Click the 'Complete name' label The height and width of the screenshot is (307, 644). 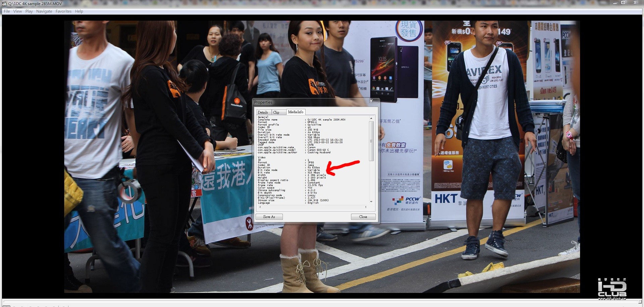(x=268, y=120)
